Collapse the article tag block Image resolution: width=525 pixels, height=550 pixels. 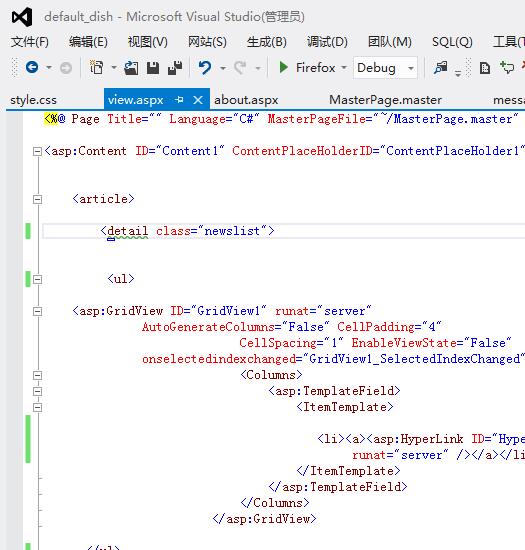point(37,199)
